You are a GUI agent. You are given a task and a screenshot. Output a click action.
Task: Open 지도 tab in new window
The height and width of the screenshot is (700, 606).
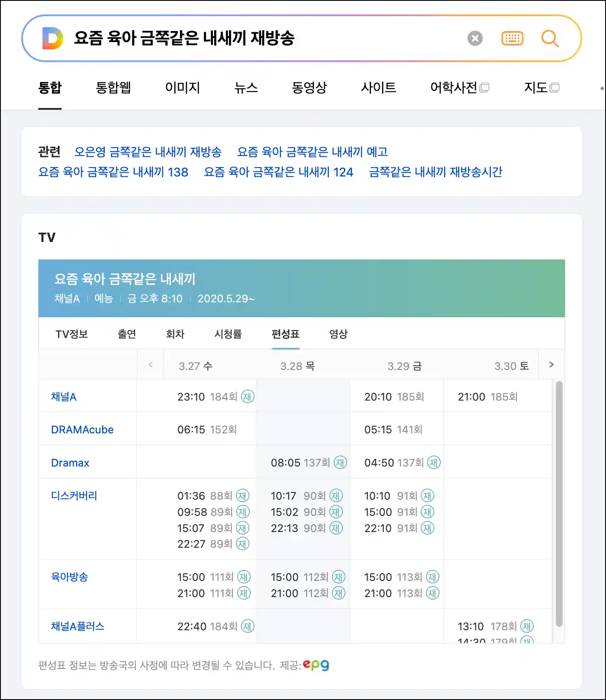[x=542, y=88]
